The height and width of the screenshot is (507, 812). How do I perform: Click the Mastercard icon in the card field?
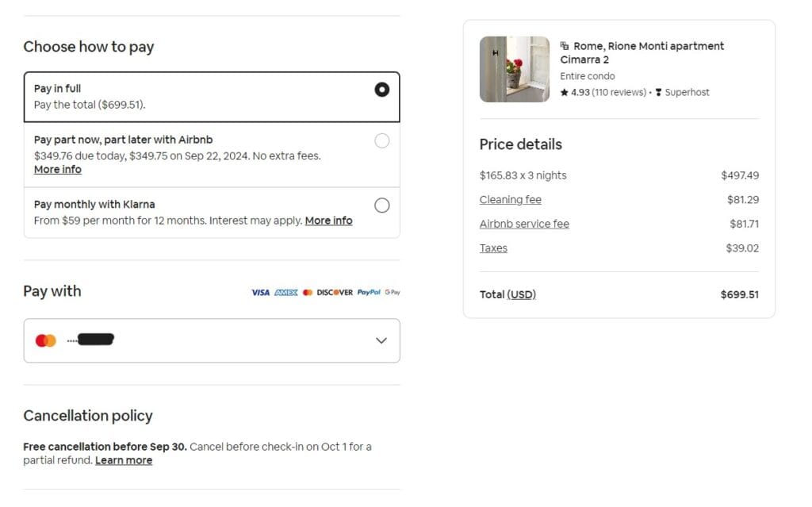click(x=45, y=340)
